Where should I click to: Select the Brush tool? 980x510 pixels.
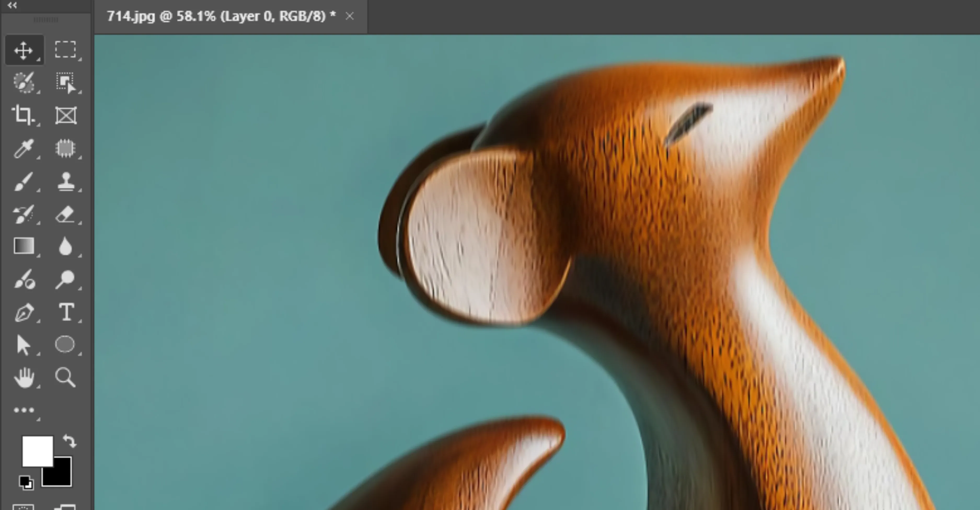(24, 181)
